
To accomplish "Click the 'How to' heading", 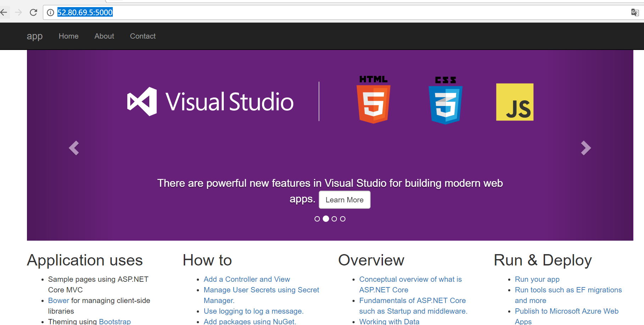I will (x=207, y=260).
